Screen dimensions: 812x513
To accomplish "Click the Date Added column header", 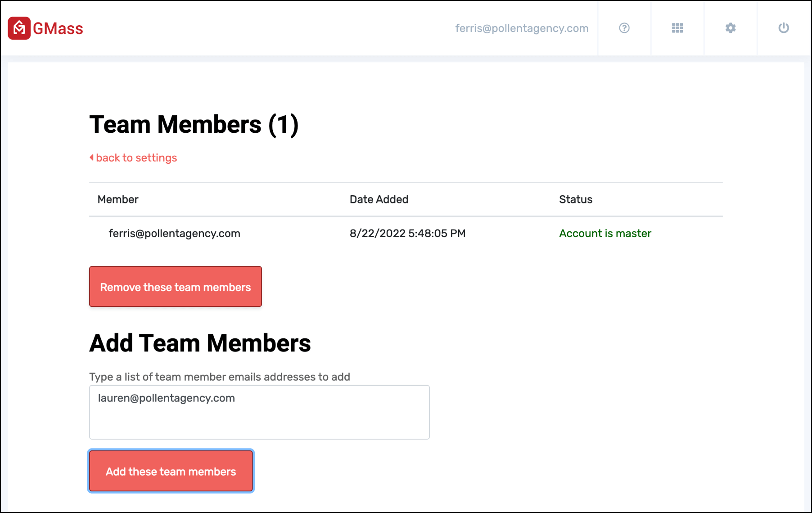I will [x=379, y=199].
